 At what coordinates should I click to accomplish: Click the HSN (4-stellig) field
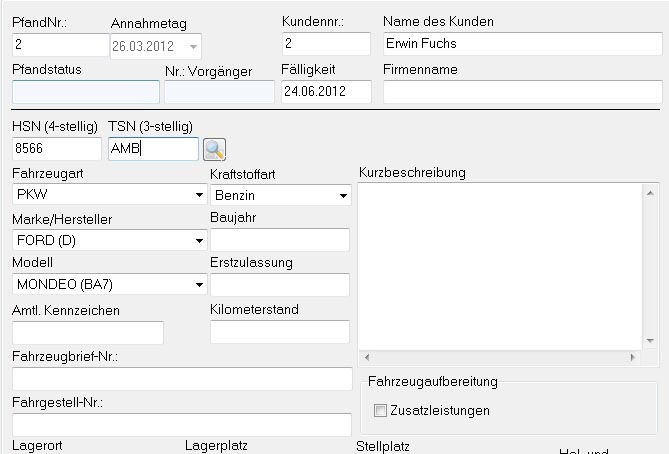(x=56, y=149)
